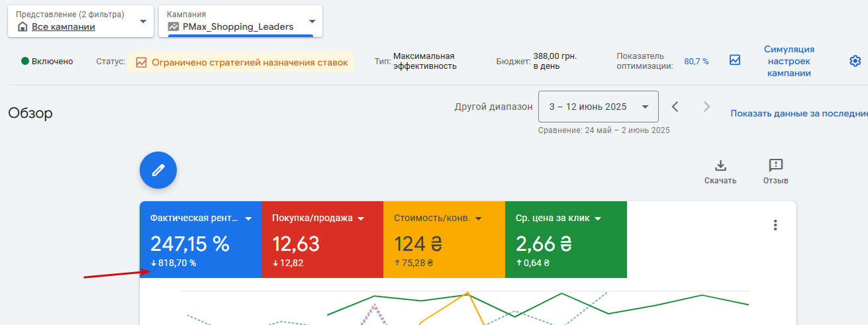
Task: Select the 2,66 ₴ green scorecard value
Action: (544, 244)
